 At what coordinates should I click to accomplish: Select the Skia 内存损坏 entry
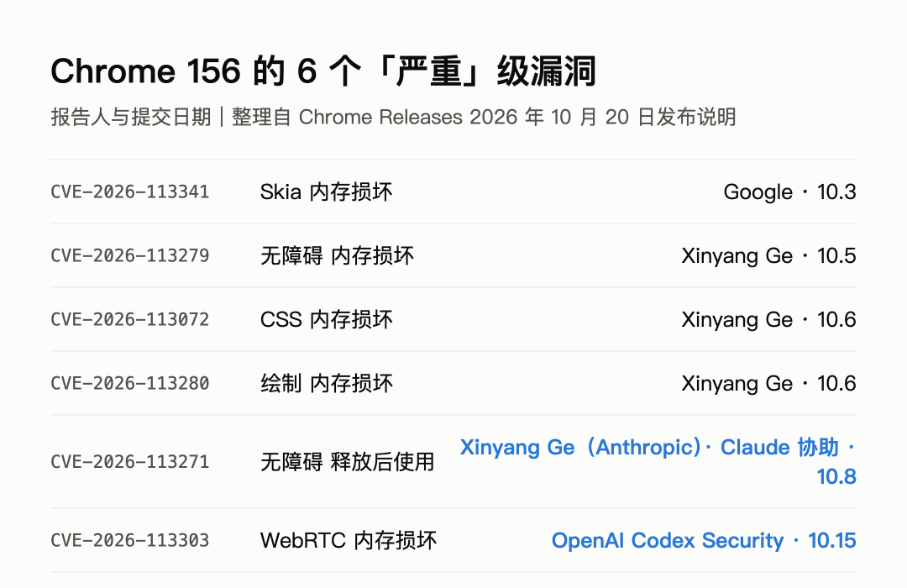pos(326,192)
